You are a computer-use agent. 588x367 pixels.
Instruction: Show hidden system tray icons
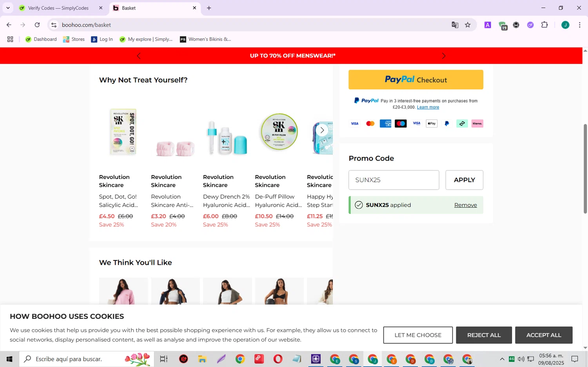pyautogui.click(x=502, y=359)
